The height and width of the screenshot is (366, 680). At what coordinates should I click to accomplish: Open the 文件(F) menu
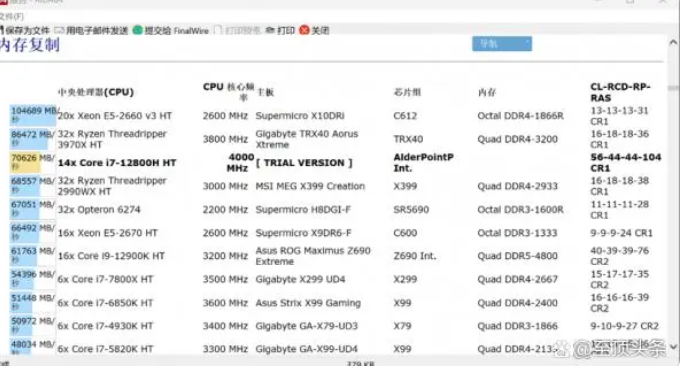click(12, 16)
